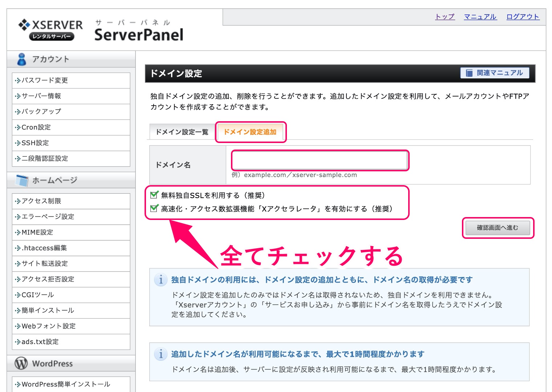The width and height of the screenshot is (552, 392).
Task: Click the WordPress section logo icon
Action: [x=21, y=363]
